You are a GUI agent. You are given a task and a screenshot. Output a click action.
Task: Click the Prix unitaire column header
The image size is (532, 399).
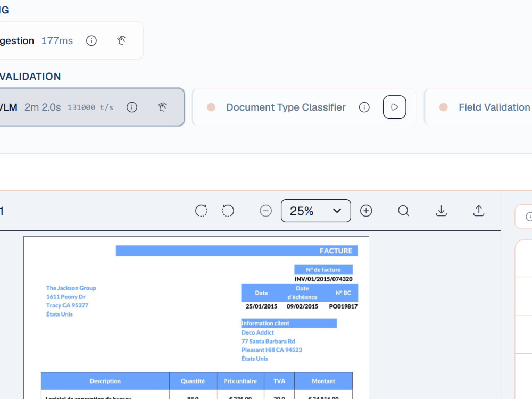pos(240,381)
